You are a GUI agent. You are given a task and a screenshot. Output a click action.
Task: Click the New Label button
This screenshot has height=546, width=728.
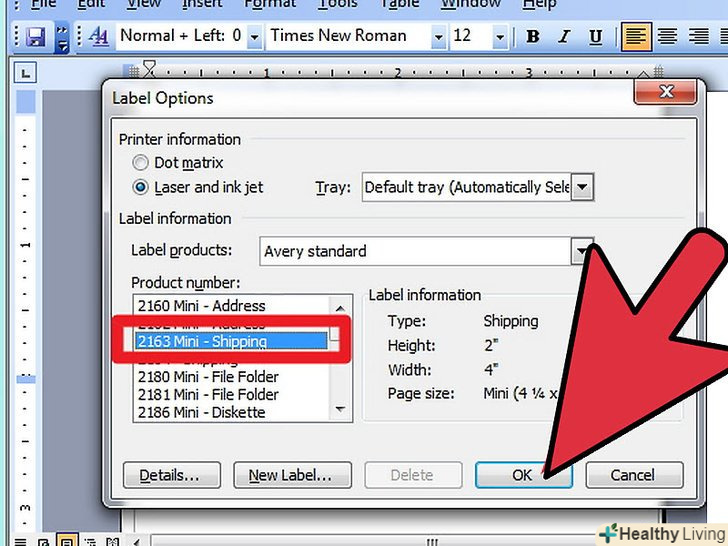pos(292,475)
